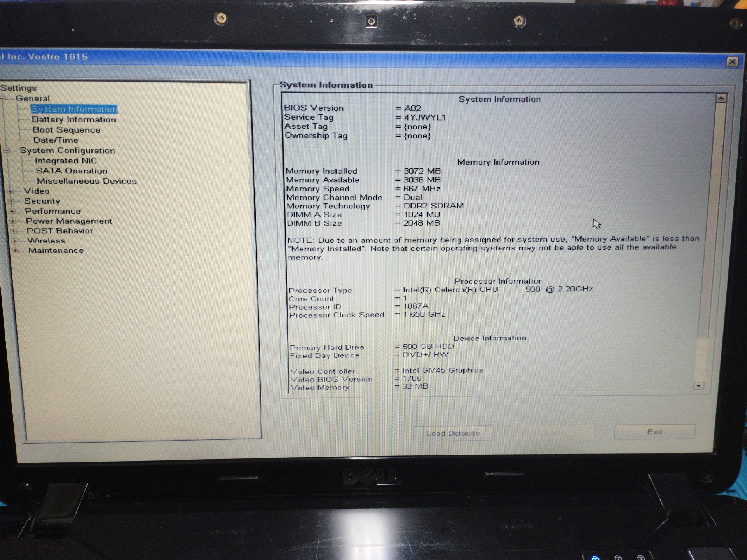Screen dimensions: 747x560
Task: Select the Maintenance category label
Action: click(x=56, y=250)
